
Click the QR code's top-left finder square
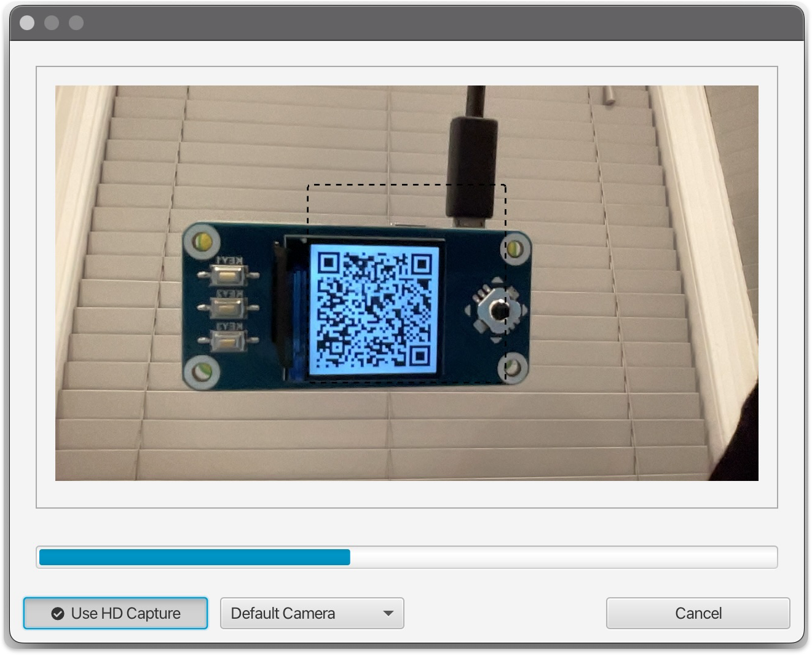[329, 264]
